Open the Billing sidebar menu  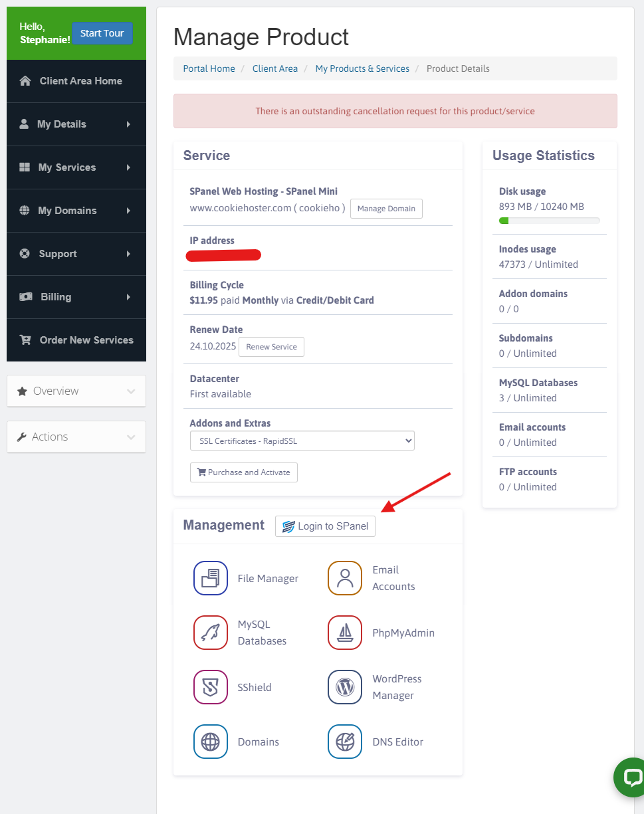click(76, 297)
